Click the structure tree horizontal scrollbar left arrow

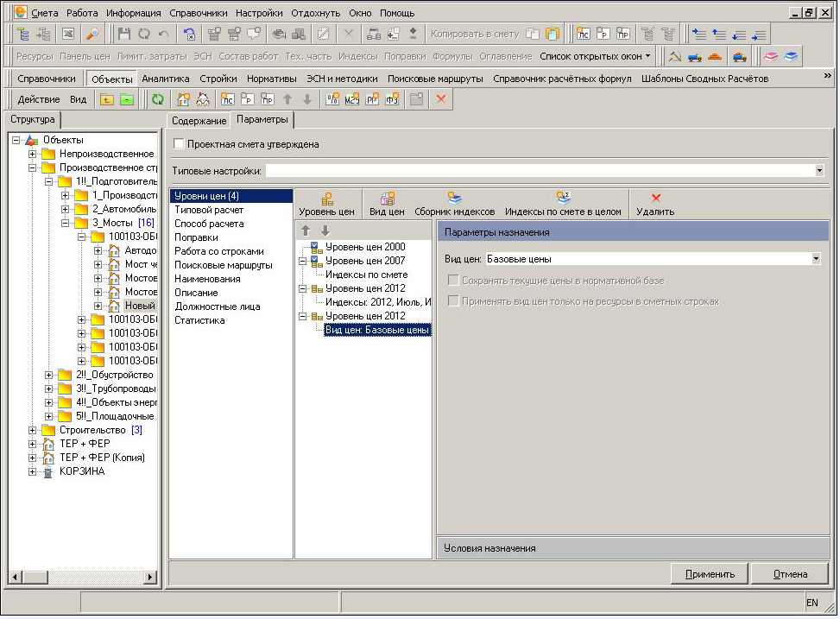15,578
